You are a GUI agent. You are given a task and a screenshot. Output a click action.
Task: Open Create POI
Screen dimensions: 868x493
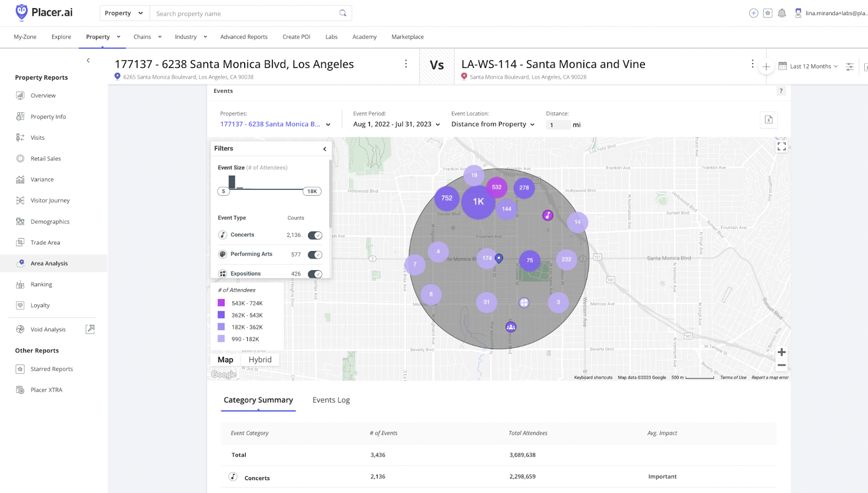tap(296, 37)
